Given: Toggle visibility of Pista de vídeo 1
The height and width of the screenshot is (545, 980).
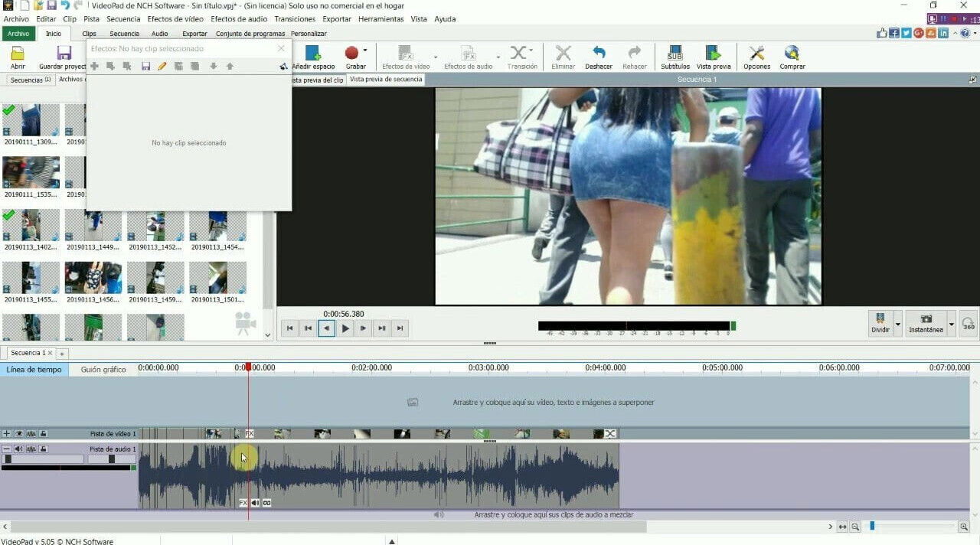Looking at the screenshot, I should point(19,433).
